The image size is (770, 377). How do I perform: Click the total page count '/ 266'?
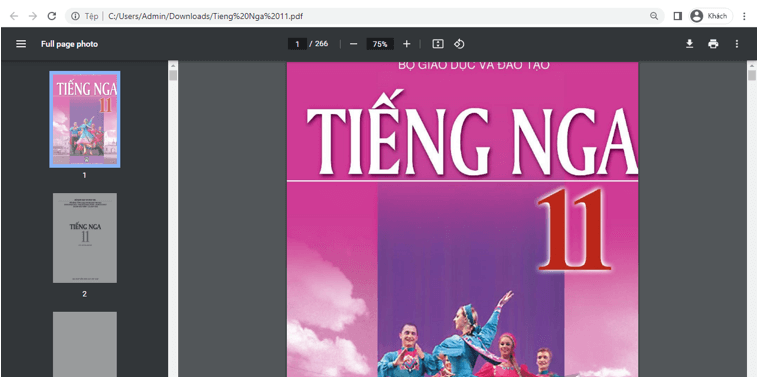point(319,44)
